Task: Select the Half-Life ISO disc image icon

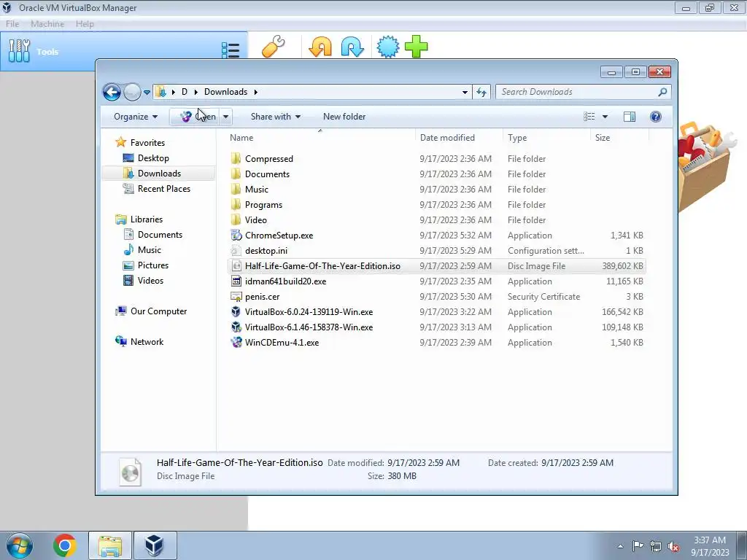Action: pos(236,266)
